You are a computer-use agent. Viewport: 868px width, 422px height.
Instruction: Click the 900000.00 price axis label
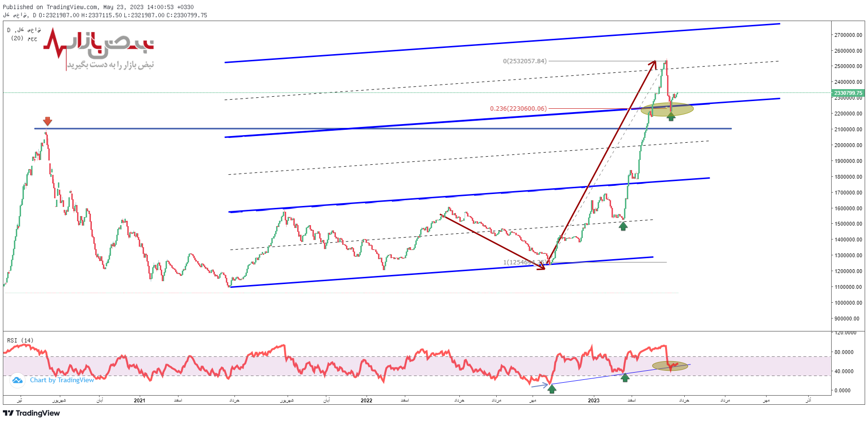tap(846, 319)
